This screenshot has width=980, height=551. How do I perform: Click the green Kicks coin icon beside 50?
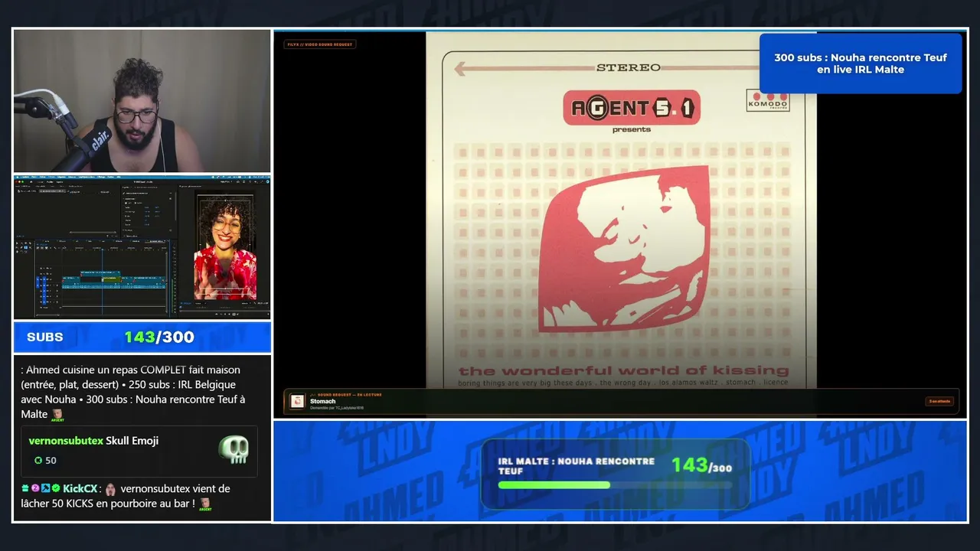tap(38, 460)
